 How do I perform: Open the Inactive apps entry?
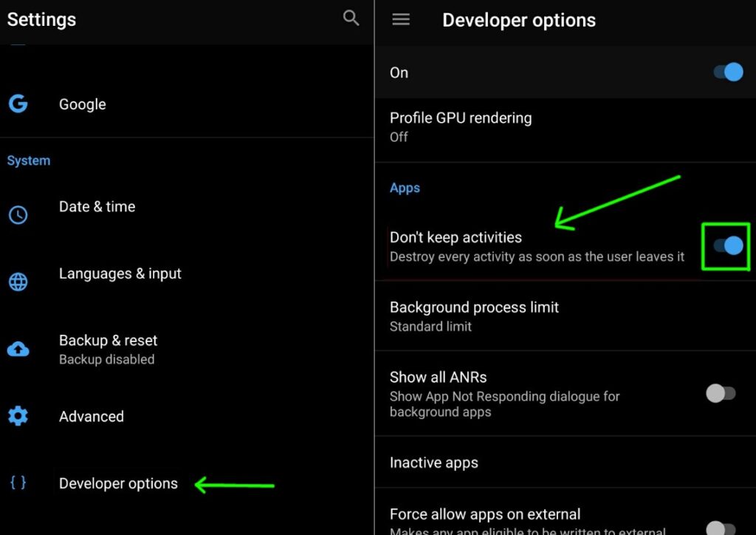click(565, 462)
